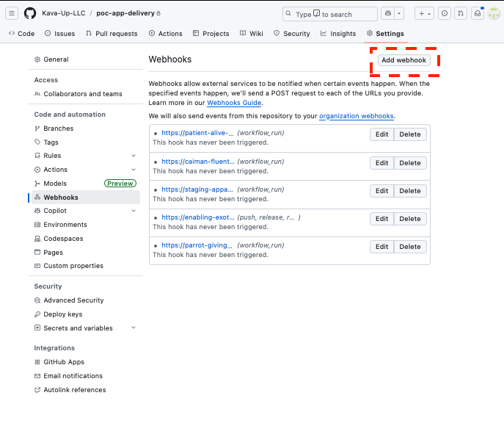Open the user avatar menu
The image size is (504, 423).
pyautogui.click(x=493, y=13)
